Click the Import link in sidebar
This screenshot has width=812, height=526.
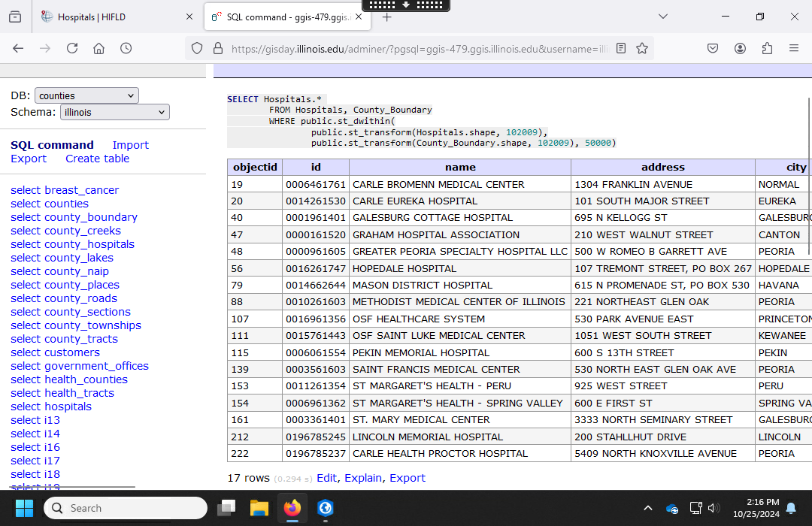tap(131, 145)
